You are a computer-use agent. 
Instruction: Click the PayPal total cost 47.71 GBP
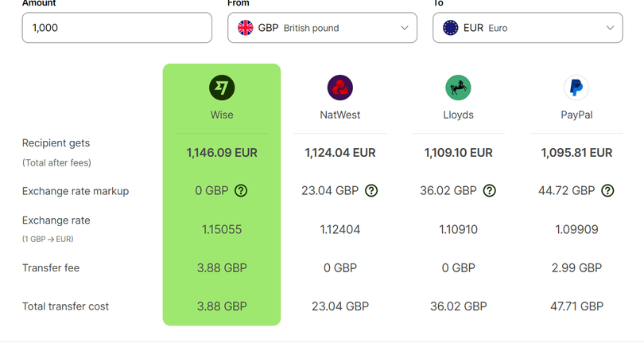(576, 306)
